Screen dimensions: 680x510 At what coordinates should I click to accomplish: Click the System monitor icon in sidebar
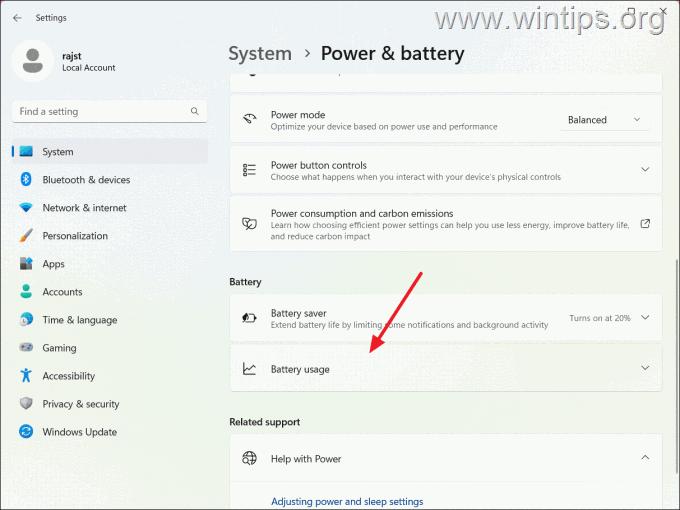pos(26,151)
